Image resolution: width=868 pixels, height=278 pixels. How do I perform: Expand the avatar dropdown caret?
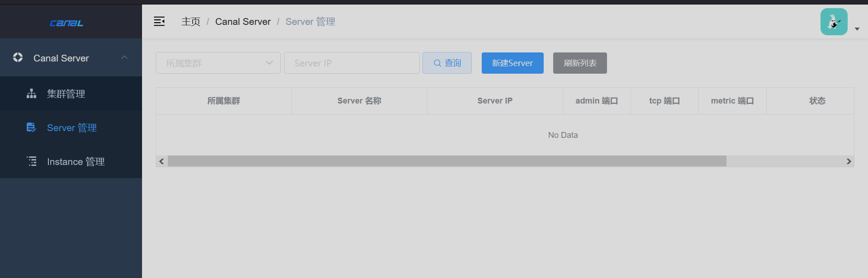point(857,29)
